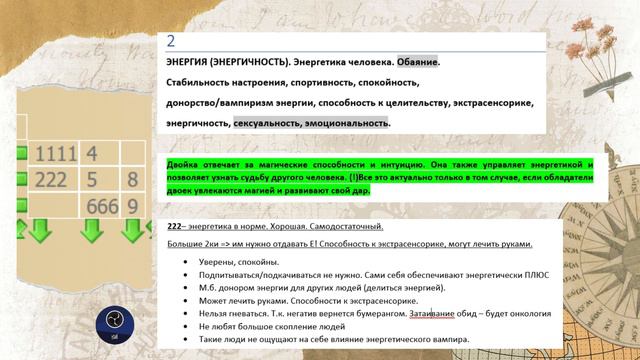Select the table cell containing 222

click(53, 179)
